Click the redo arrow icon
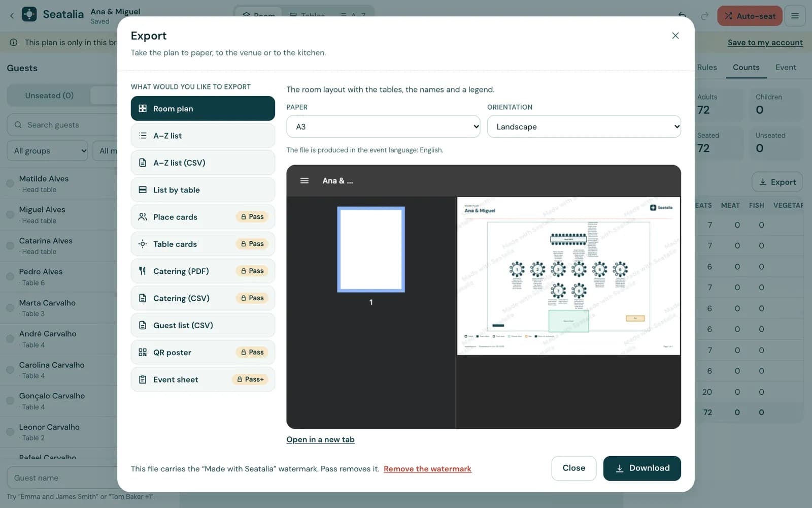The image size is (812, 508). pyautogui.click(x=704, y=16)
